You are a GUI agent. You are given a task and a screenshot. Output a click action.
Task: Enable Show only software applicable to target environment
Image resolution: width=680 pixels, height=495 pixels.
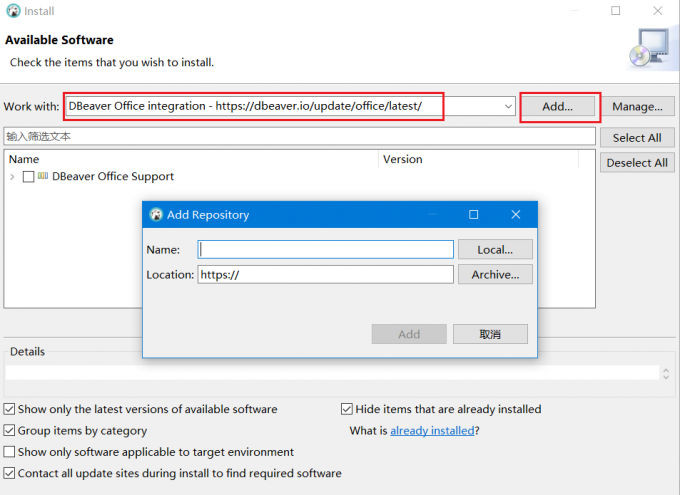9,452
